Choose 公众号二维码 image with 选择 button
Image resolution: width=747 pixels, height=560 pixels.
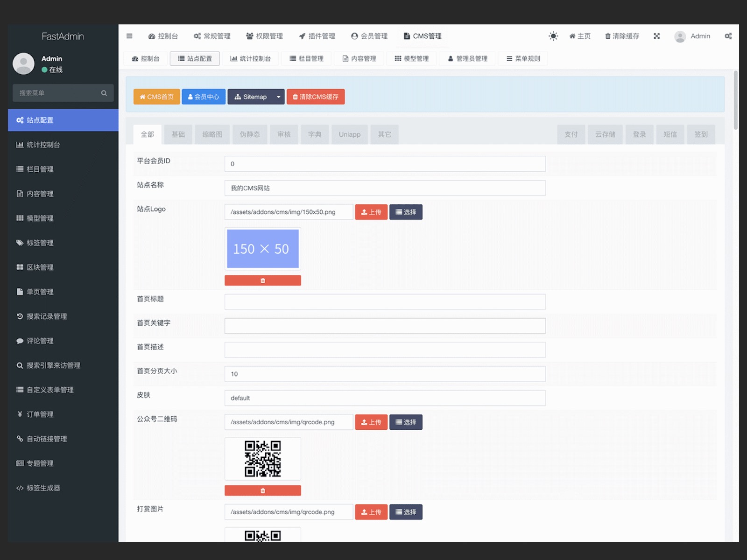click(x=406, y=422)
